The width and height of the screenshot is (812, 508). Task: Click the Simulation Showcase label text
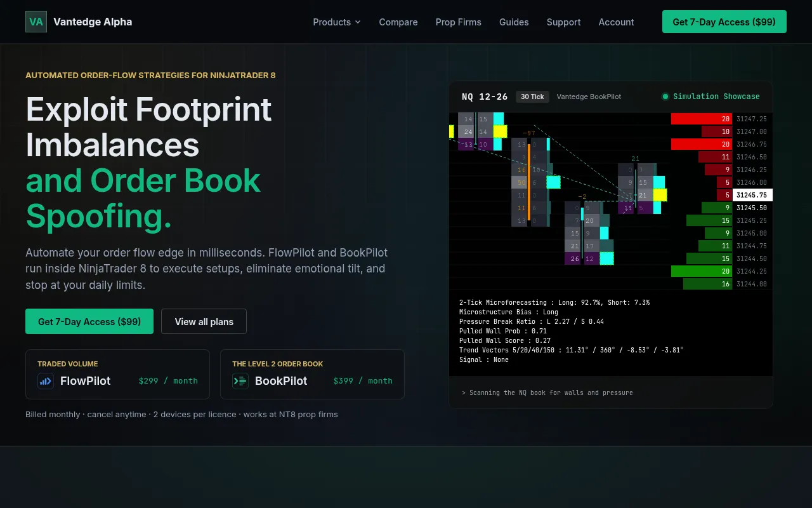[716, 97]
